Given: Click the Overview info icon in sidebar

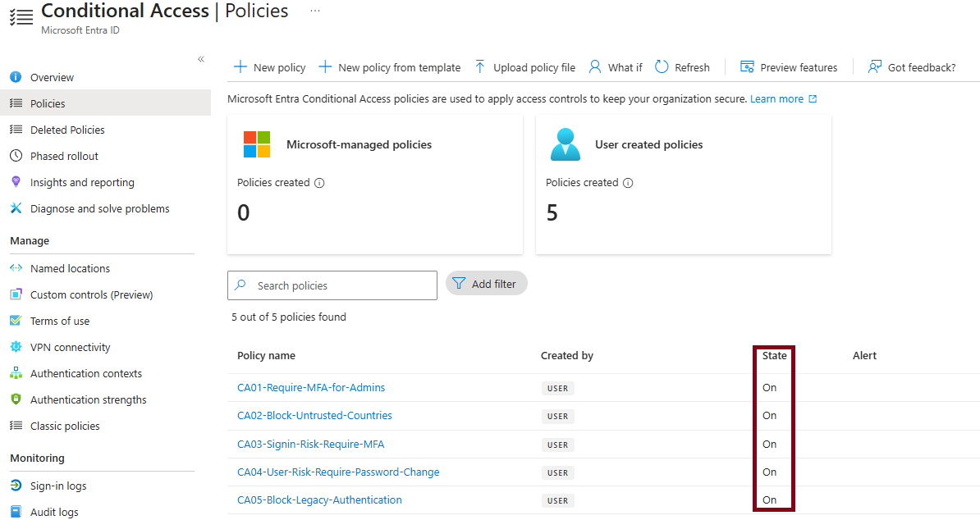Looking at the screenshot, I should pyautogui.click(x=16, y=77).
